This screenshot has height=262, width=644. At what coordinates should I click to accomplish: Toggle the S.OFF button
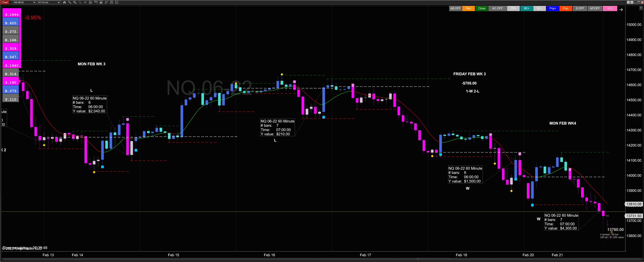[580, 8]
